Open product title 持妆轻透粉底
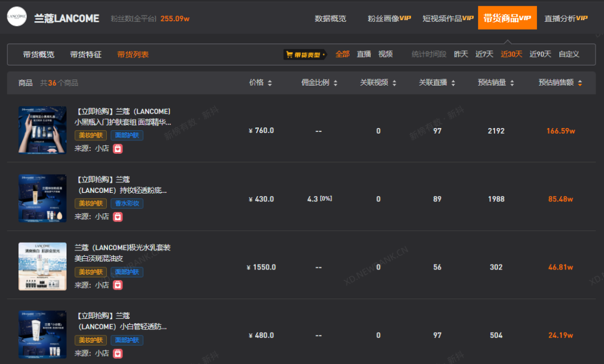The height and width of the screenshot is (364, 604). tap(122, 185)
